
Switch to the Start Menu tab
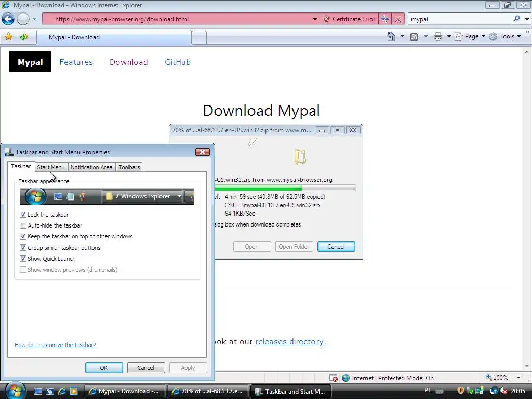coord(50,167)
